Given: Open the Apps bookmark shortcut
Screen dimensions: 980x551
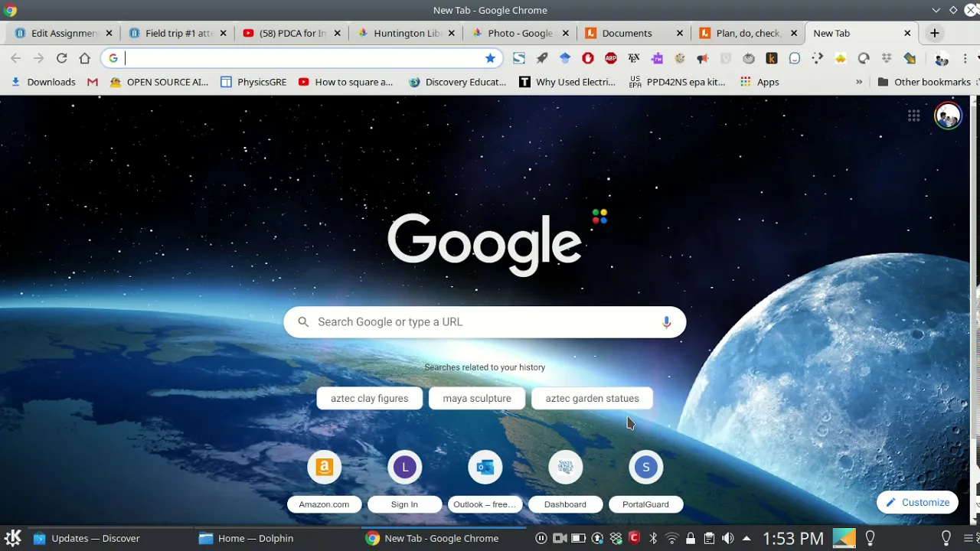Looking at the screenshot, I should point(759,82).
